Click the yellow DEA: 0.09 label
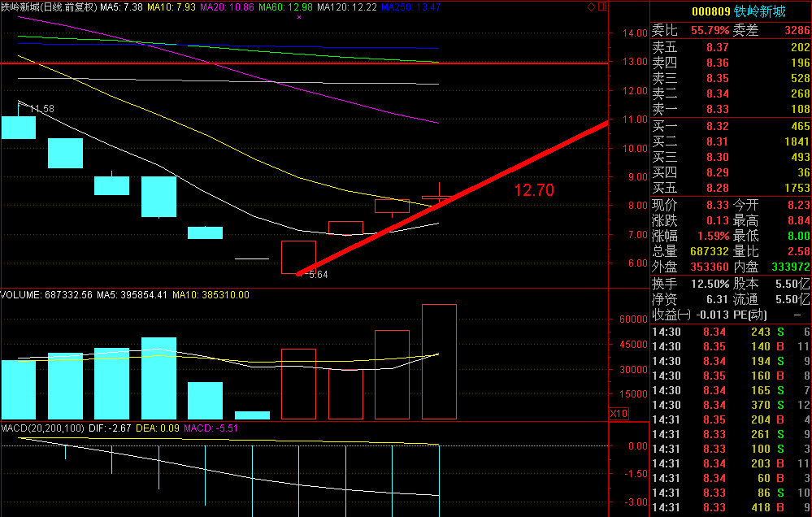The image size is (812, 517). (x=158, y=428)
